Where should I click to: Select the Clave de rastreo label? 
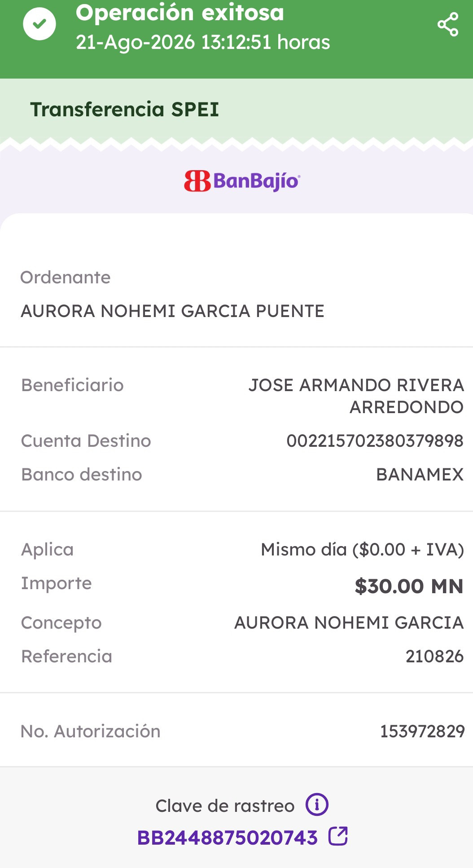[225, 806]
